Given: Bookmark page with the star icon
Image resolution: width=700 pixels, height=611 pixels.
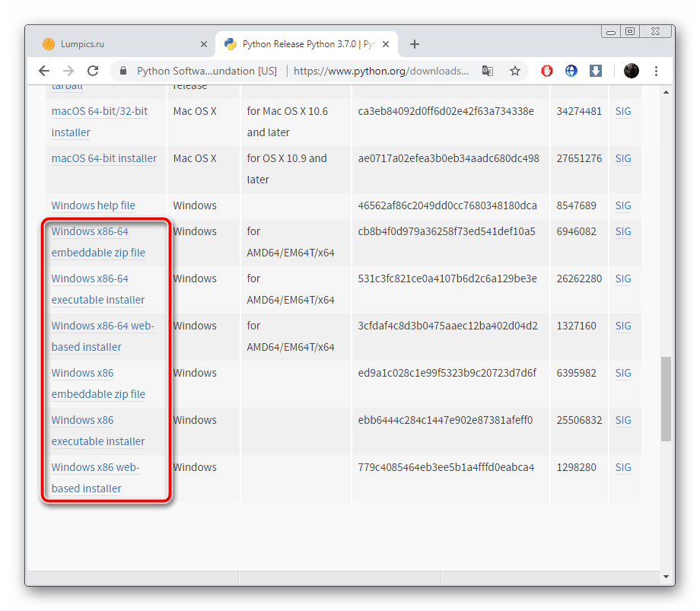Looking at the screenshot, I should (515, 71).
